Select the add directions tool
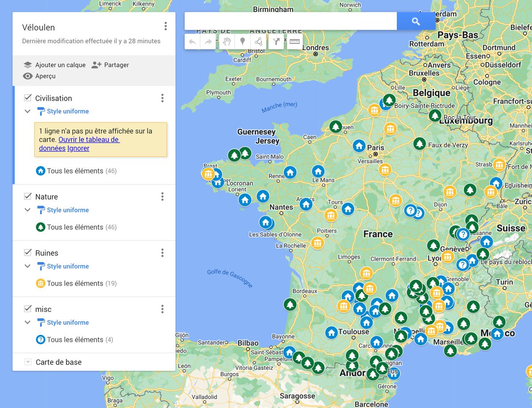Image resolution: width=532 pixels, height=408 pixels. coord(276,42)
